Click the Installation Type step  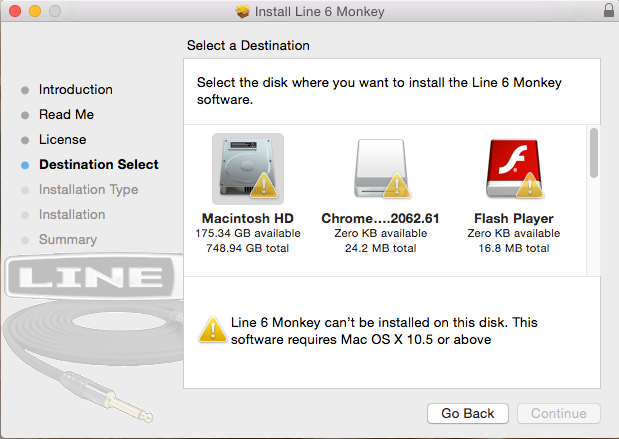[x=88, y=189]
